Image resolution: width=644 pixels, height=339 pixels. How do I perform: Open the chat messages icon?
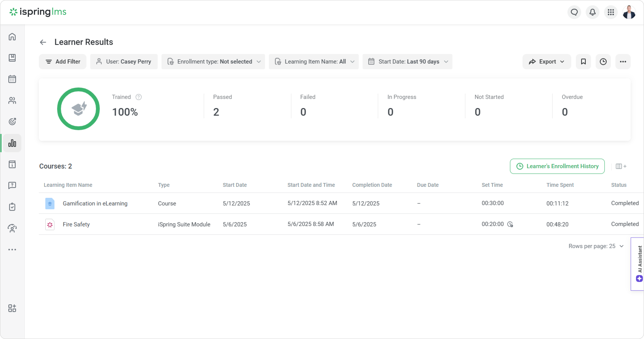pos(574,12)
